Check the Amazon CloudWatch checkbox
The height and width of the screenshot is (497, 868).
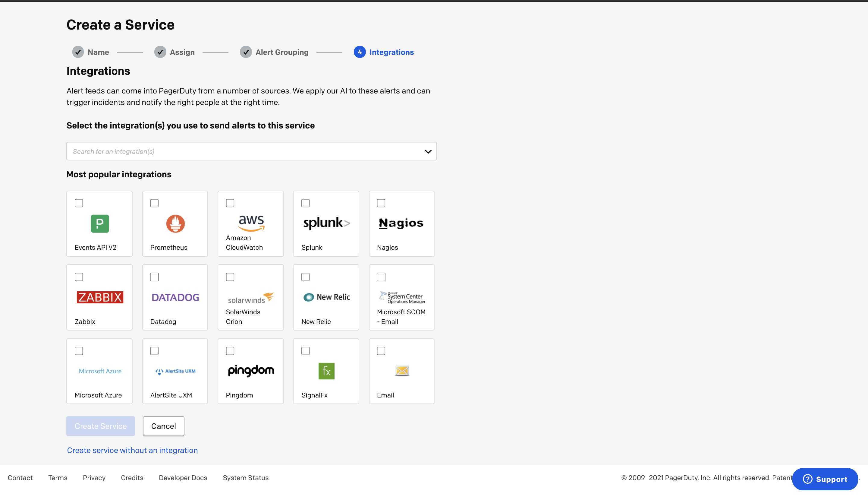click(230, 203)
